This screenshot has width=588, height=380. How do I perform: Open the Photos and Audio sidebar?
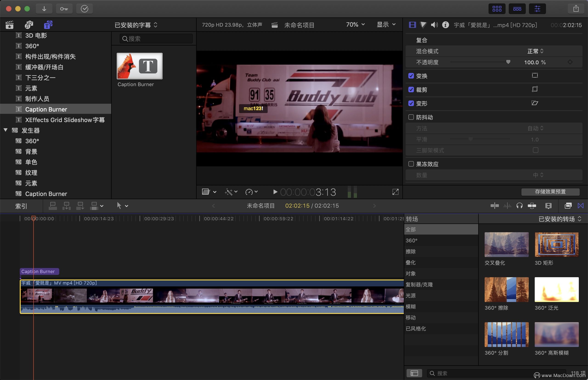[x=29, y=25]
